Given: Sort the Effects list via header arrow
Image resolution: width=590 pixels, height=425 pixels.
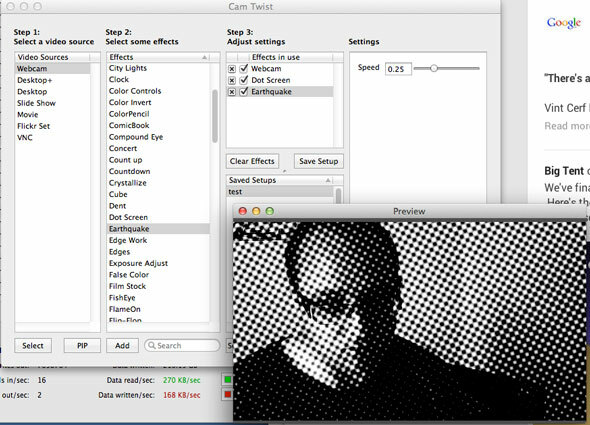Looking at the screenshot, I should point(204,57).
